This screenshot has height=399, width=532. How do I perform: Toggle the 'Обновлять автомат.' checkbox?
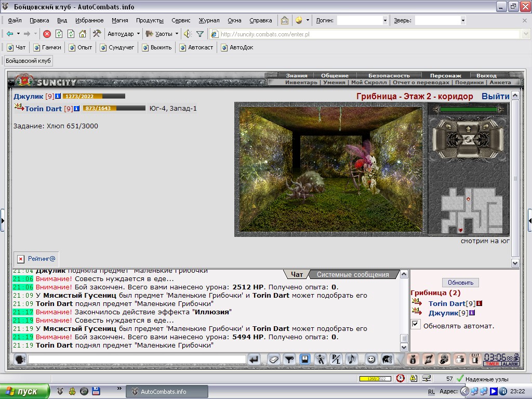pyautogui.click(x=415, y=324)
